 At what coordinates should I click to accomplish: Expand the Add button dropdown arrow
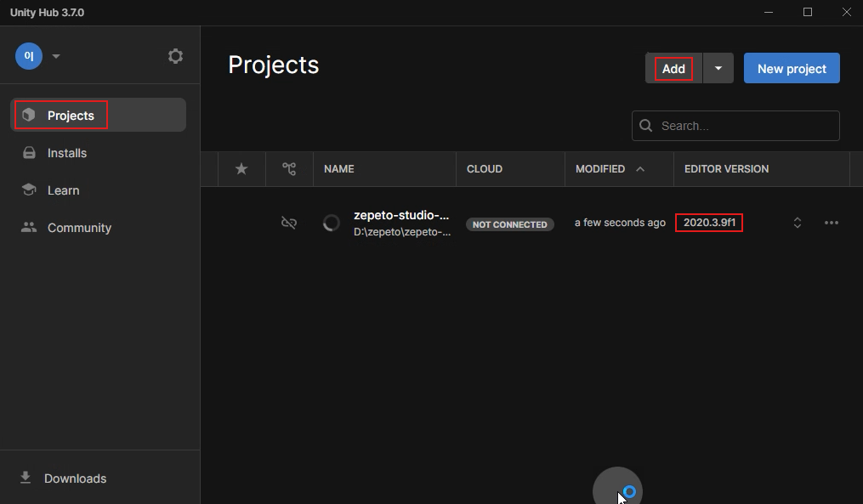pos(718,68)
